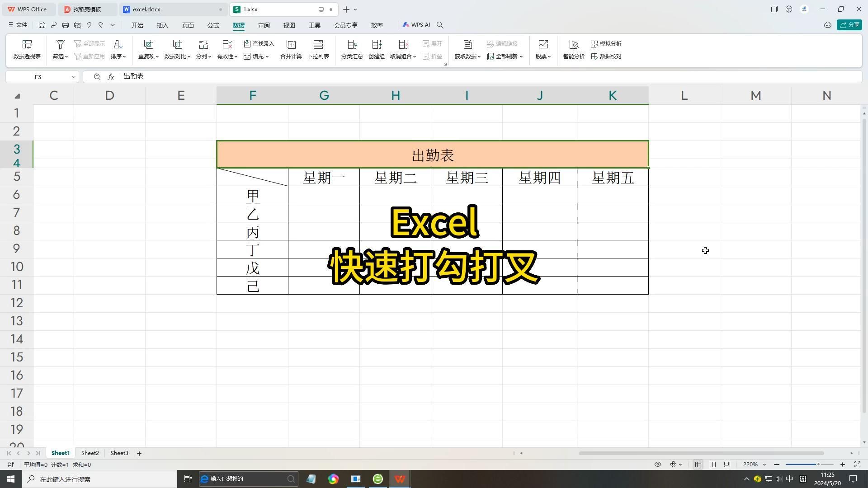
Task: Switch to the 插入 ribbon tab
Action: (162, 25)
